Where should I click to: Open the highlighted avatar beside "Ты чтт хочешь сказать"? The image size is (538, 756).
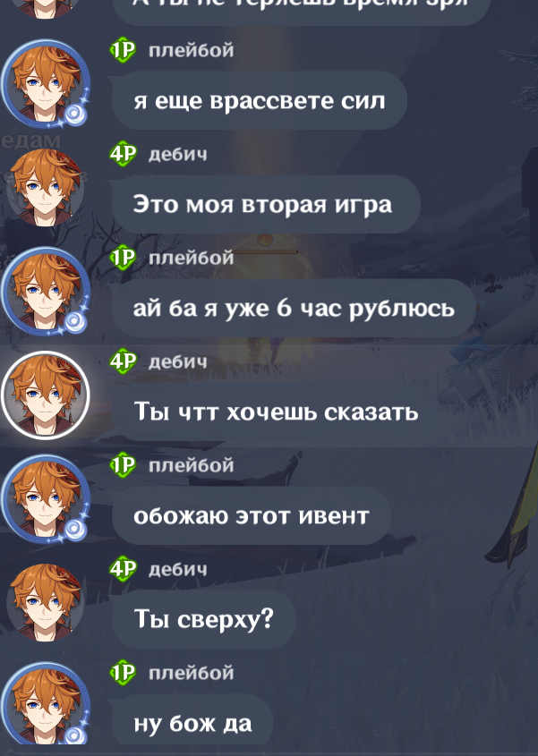pyautogui.click(x=46, y=395)
